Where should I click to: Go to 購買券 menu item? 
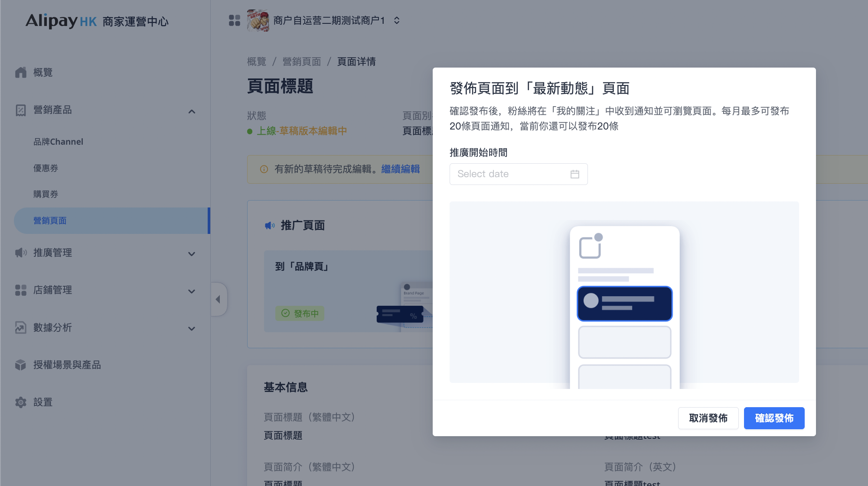(46, 194)
